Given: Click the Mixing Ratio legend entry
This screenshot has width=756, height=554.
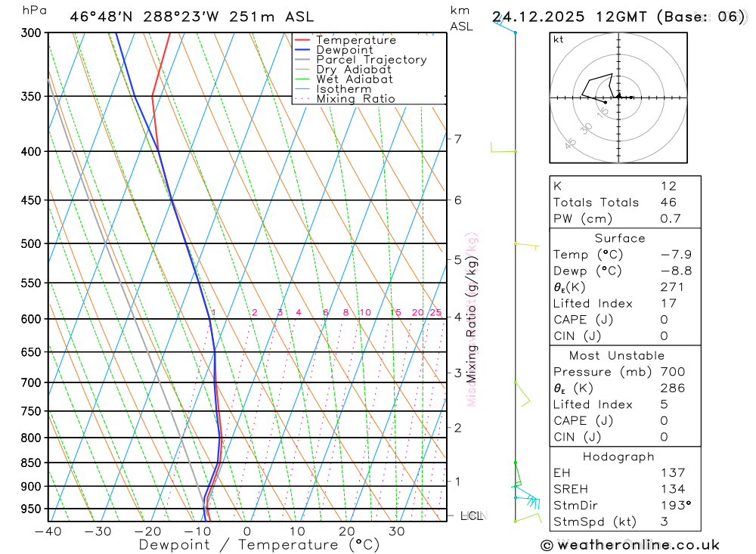Looking at the screenshot, I should click(x=345, y=99).
